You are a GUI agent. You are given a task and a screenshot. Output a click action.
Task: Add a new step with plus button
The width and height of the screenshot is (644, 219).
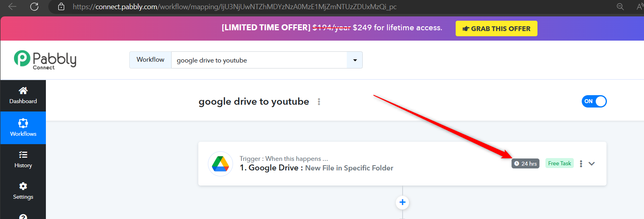click(403, 202)
